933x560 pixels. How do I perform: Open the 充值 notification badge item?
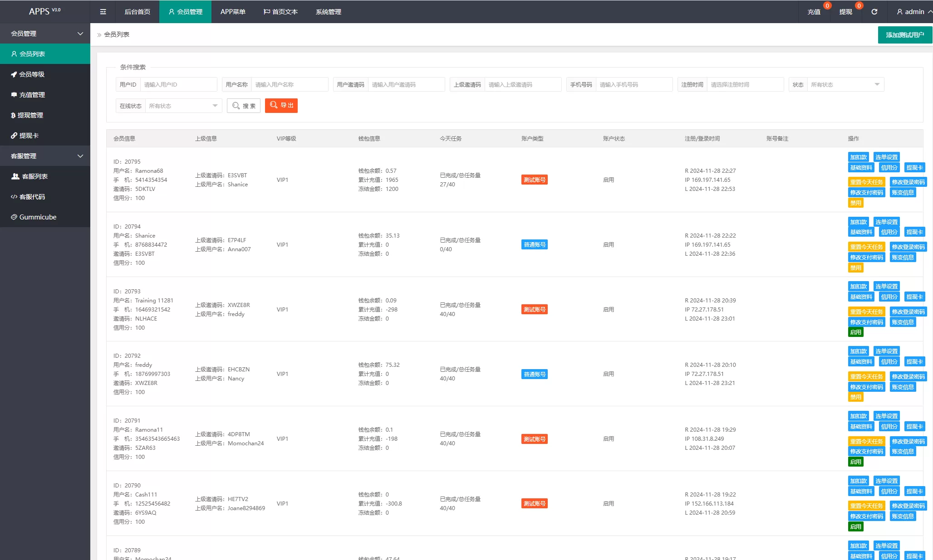pyautogui.click(x=814, y=12)
